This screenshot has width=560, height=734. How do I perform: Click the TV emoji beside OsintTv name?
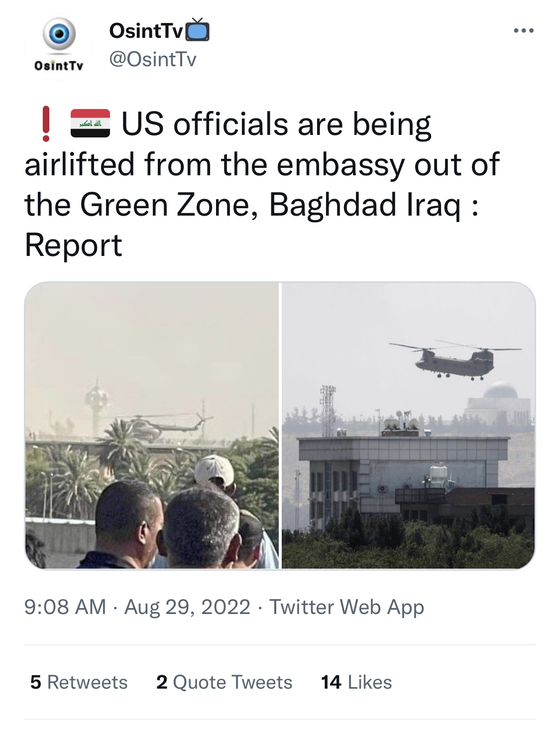click(x=198, y=31)
